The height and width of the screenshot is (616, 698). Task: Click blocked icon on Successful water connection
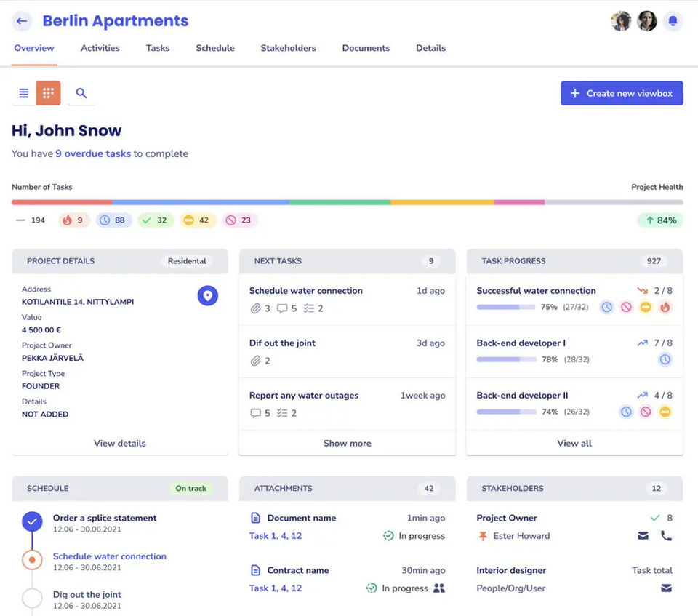626,307
